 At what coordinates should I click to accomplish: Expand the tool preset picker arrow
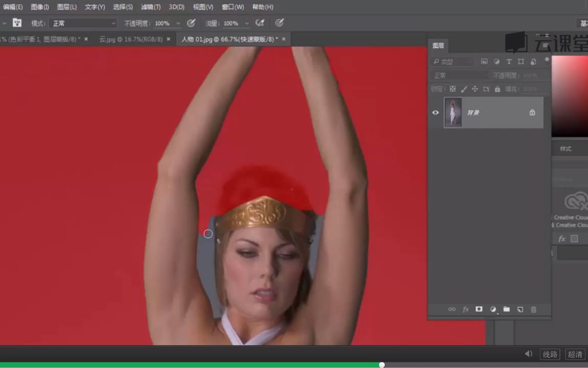pos(4,23)
